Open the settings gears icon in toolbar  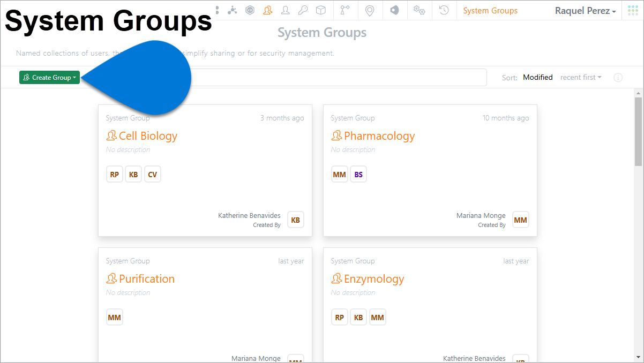tap(419, 10)
